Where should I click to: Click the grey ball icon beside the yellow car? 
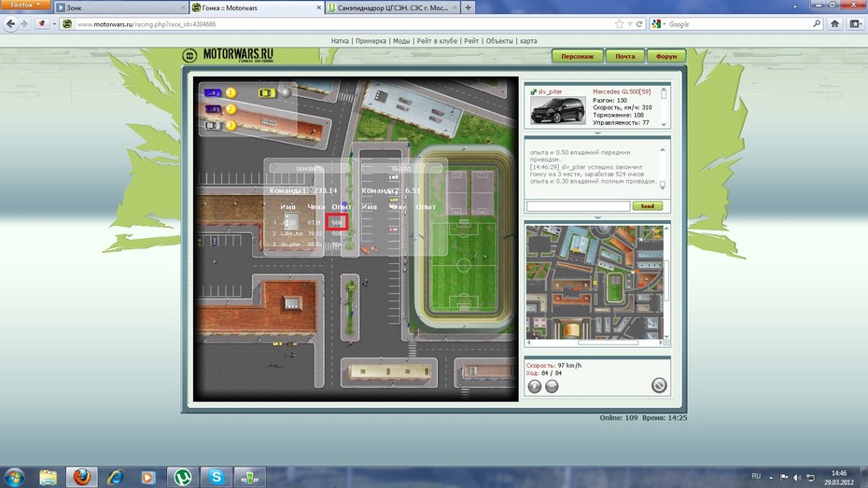pyautogui.click(x=286, y=92)
